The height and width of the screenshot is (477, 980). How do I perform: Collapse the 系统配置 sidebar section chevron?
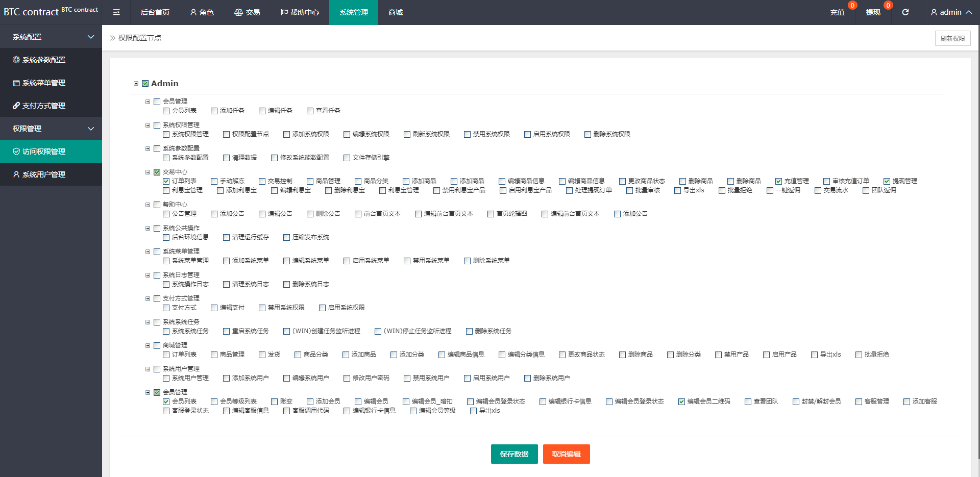pyautogui.click(x=91, y=37)
